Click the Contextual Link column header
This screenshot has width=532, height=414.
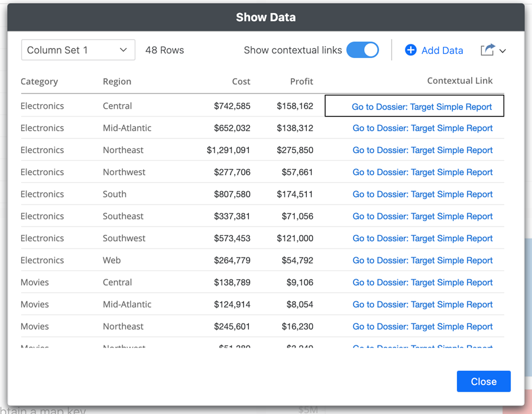click(459, 81)
